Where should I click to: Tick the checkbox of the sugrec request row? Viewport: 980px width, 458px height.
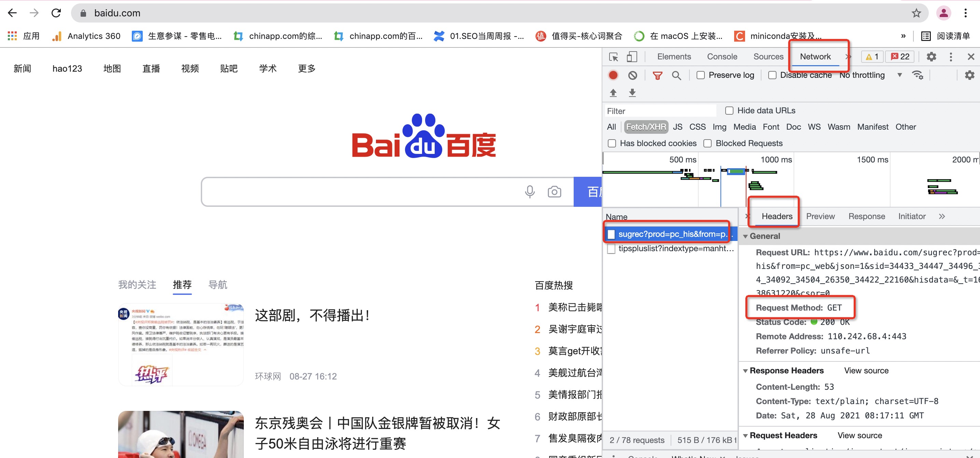tap(611, 234)
